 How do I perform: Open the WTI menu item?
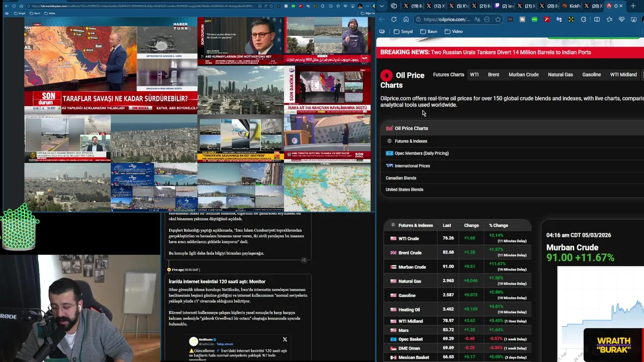point(474,74)
